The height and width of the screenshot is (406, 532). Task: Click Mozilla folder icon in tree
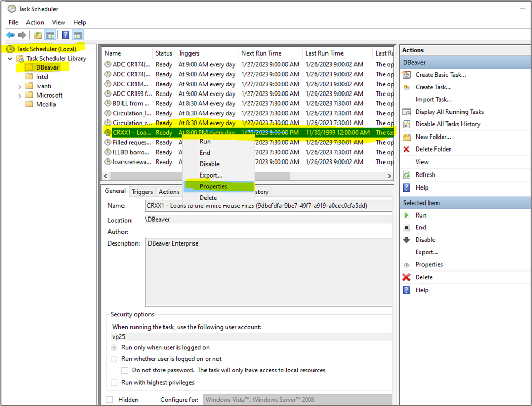point(30,104)
